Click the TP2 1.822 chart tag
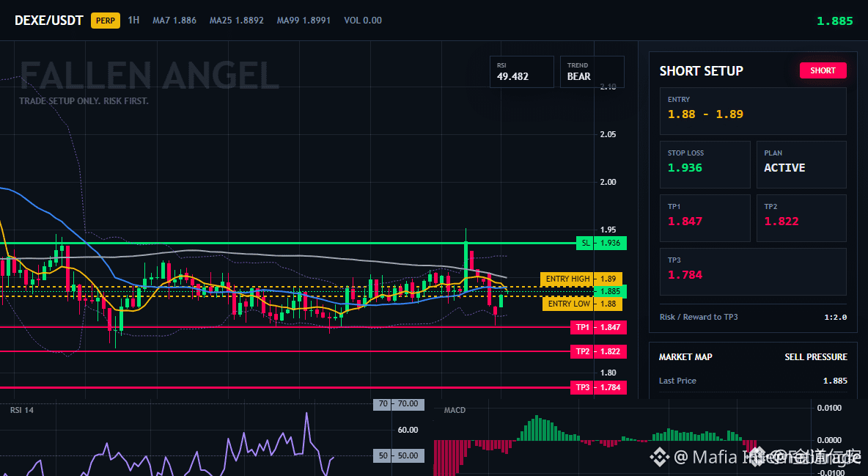The image size is (868, 476). (x=598, y=351)
